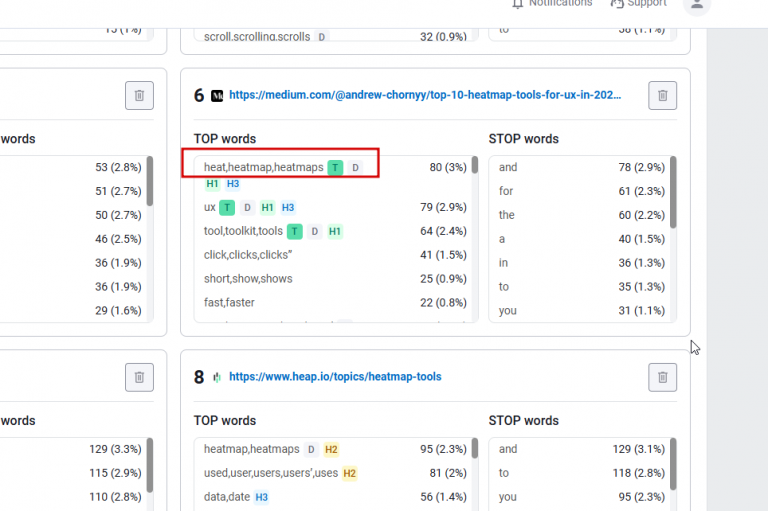Image resolution: width=768 pixels, height=511 pixels.
Task: Click H1 badge under heat,heatmap,heatmaps
Action: pyautogui.click(x=212, y=184)
